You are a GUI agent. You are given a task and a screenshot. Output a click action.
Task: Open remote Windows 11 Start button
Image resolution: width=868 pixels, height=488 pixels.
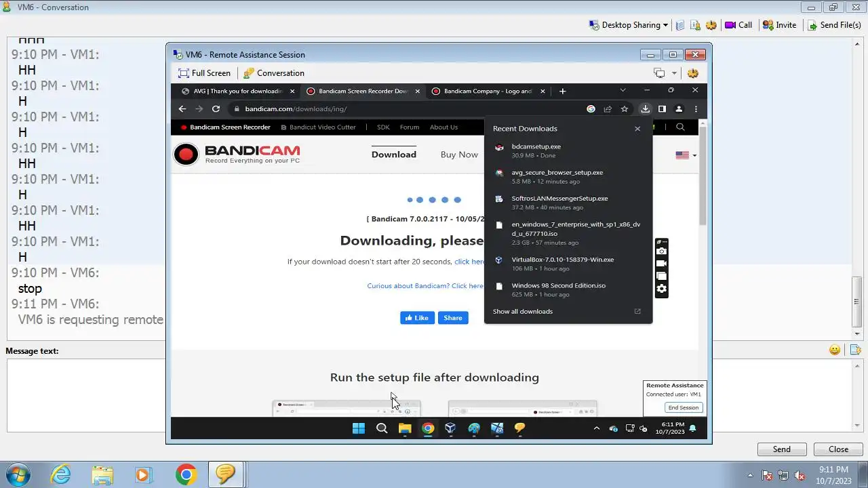click(x=359, y=428)
